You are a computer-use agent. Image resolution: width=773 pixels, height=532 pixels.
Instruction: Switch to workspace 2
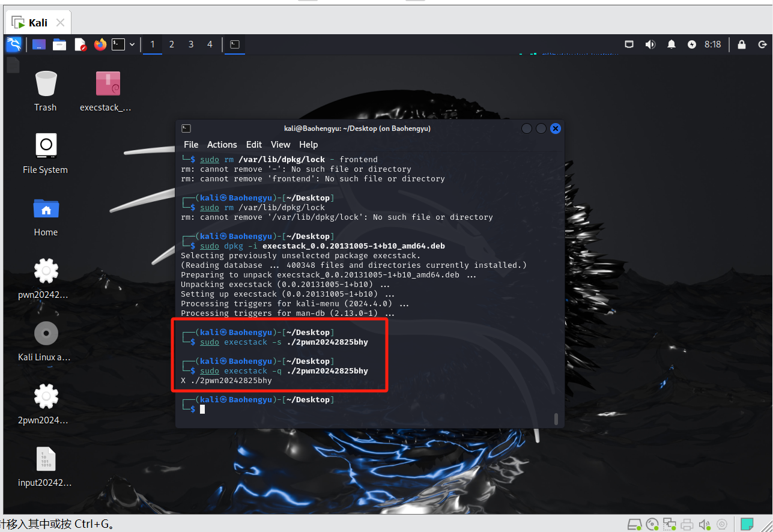(x=172, y=44)
